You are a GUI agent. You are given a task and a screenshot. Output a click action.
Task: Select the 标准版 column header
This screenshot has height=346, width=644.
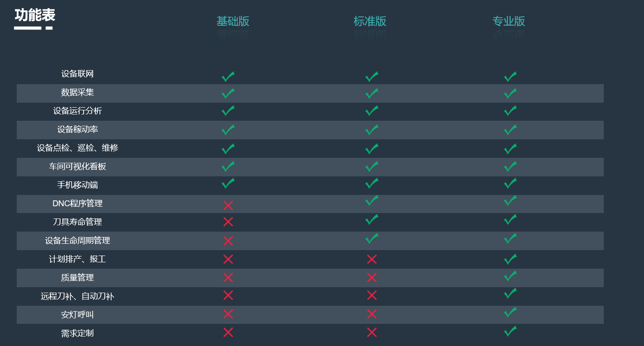click(370, 21)
